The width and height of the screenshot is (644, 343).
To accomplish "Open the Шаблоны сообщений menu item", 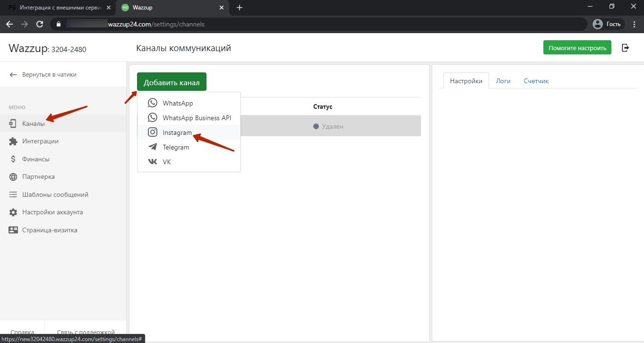I will (x=63, y=194).
